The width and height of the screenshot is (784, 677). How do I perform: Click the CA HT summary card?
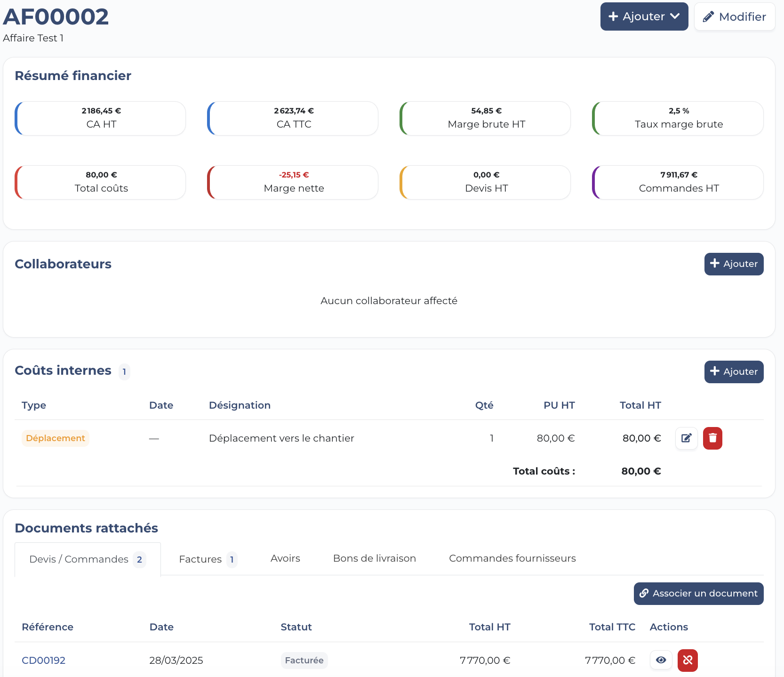tap(100, 118)
